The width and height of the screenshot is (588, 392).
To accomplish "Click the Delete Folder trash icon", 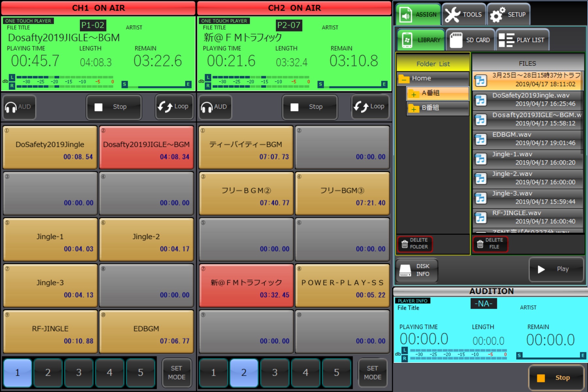I will tap(404, 244).
